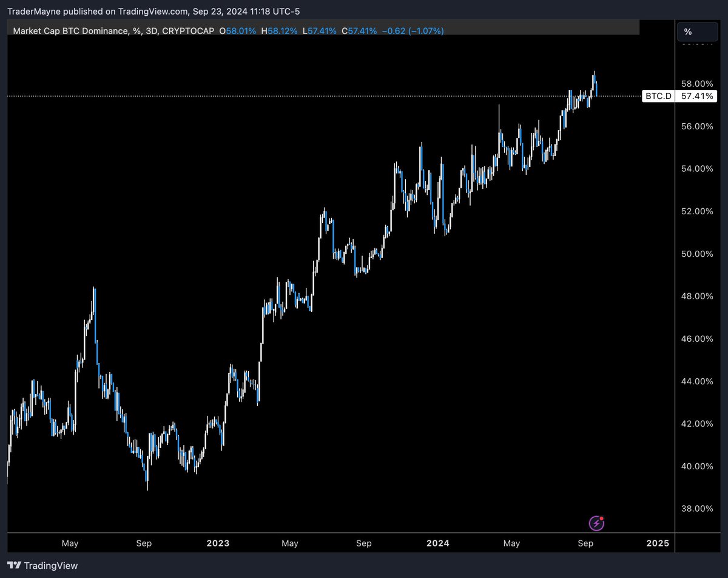Click the 52.00% price axis label

click(x=697, y=211)
